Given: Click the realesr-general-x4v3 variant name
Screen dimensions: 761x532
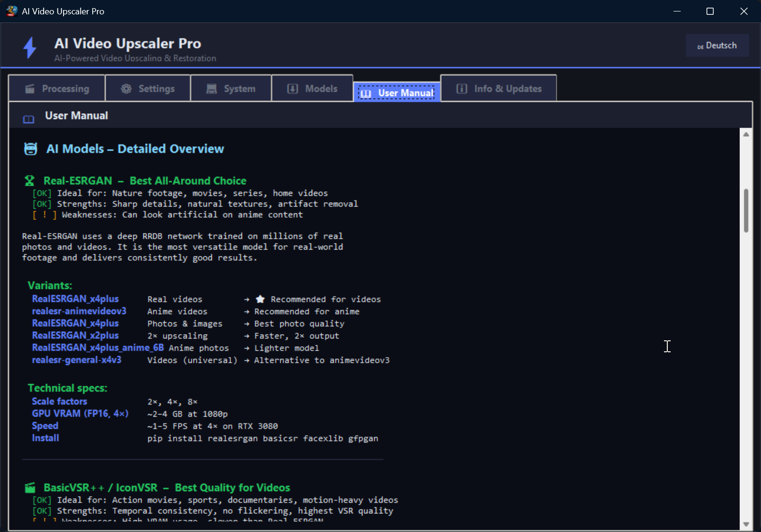Looking at the screenshot, I should tap(76, 360).
